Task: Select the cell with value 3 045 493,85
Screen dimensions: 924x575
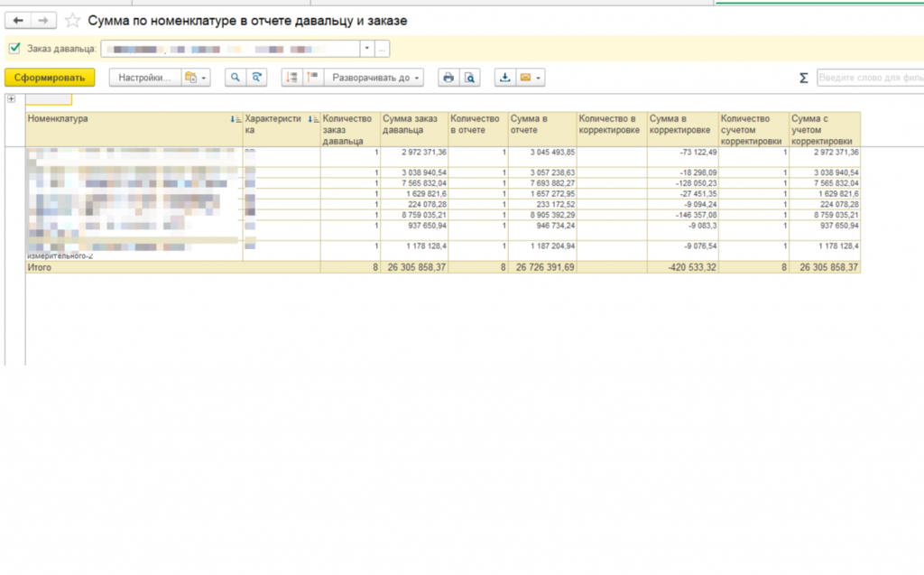Action: point(542,157)
